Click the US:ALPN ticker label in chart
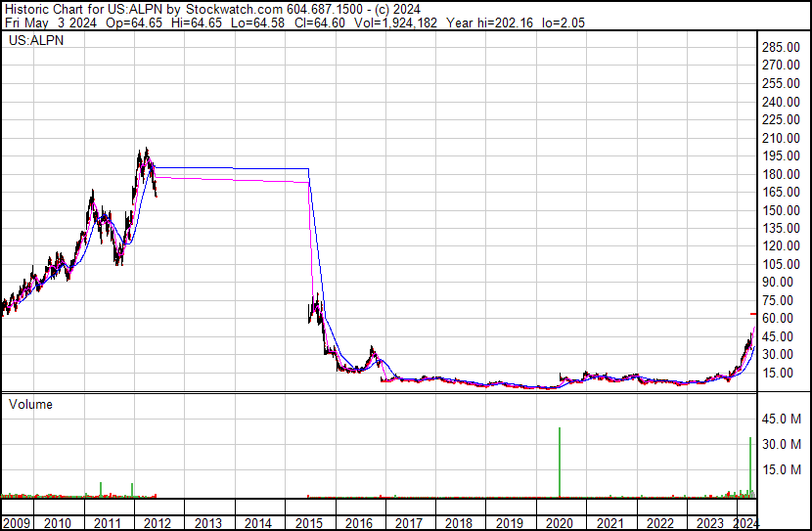The image size is (812, 531). click(x=32, y=41)
